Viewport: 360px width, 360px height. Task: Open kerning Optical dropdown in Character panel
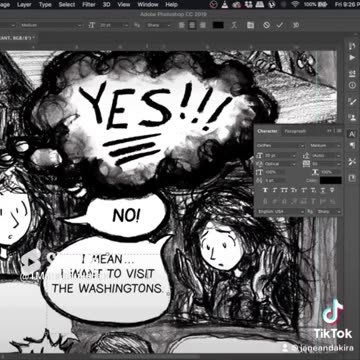280,164
